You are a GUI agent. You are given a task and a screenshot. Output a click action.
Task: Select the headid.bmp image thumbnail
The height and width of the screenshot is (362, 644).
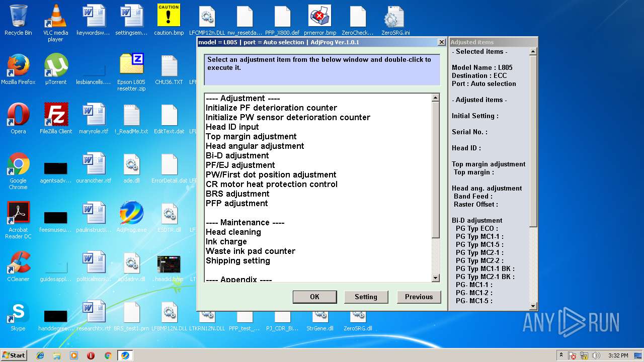pyautogui.click(x=169, y=269)
